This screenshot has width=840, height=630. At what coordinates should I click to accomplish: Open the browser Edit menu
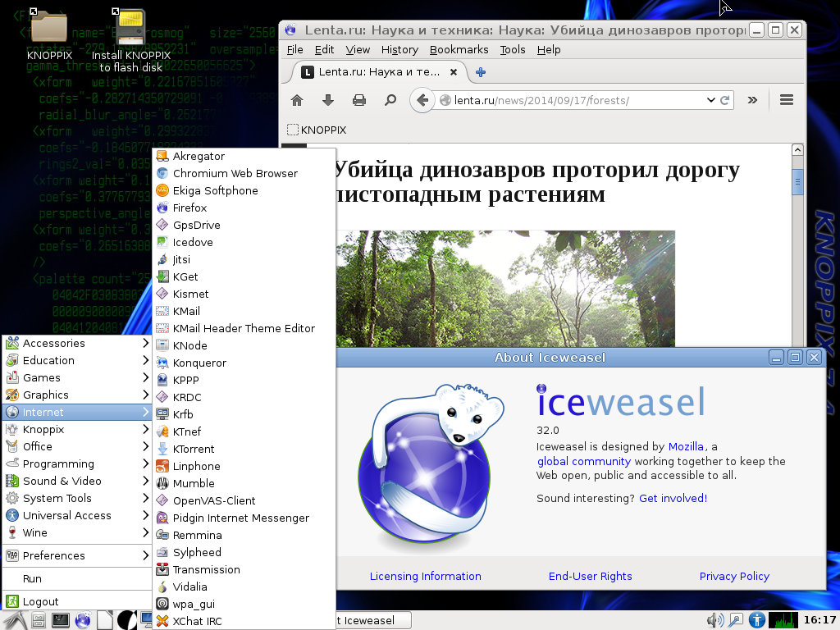click(x=324, y=50)
